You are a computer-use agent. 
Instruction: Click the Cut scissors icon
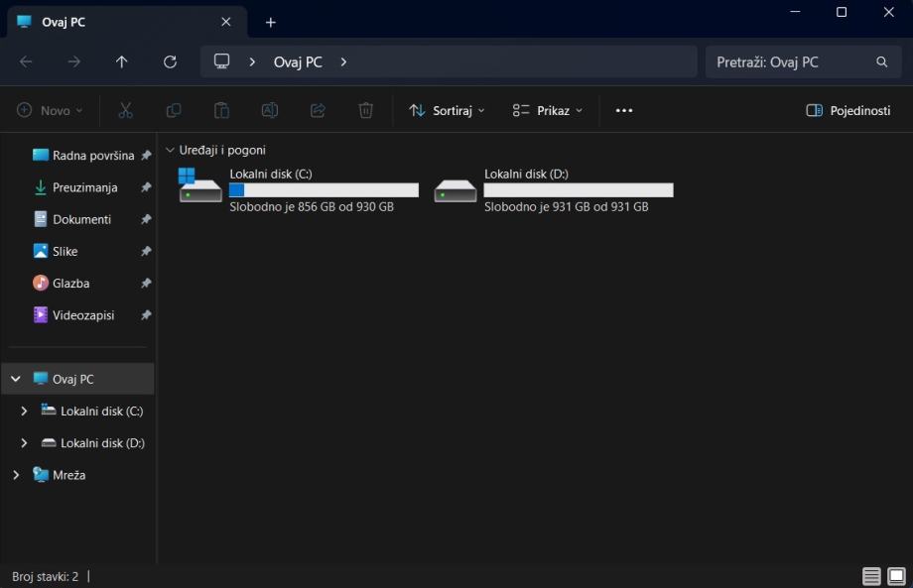(x=125, y=110)
